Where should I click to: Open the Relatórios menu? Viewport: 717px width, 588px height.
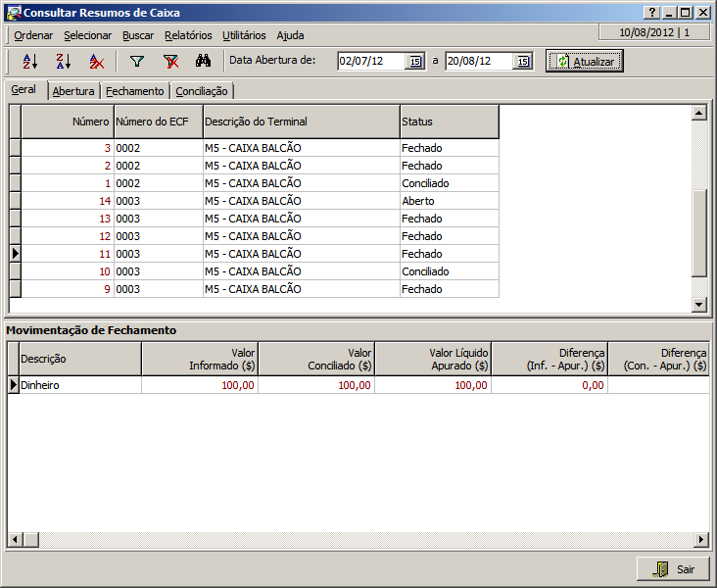pos(188,35)
